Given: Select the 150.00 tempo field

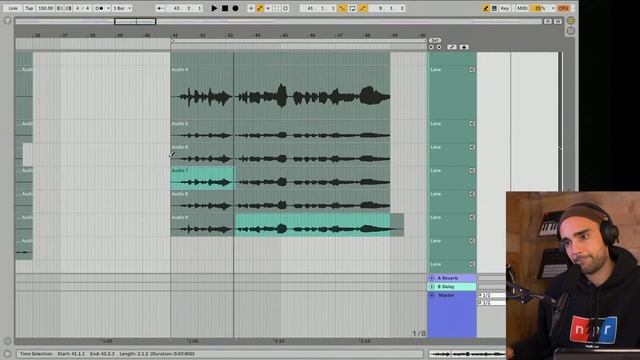Looking at the screenshot, I should tap(45, 8).
